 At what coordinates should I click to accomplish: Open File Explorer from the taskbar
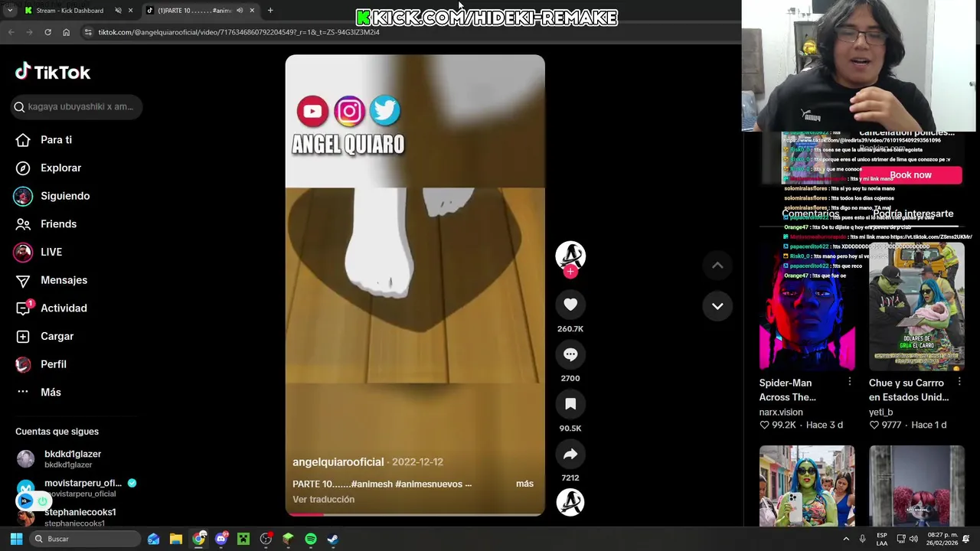click(175, 539)
